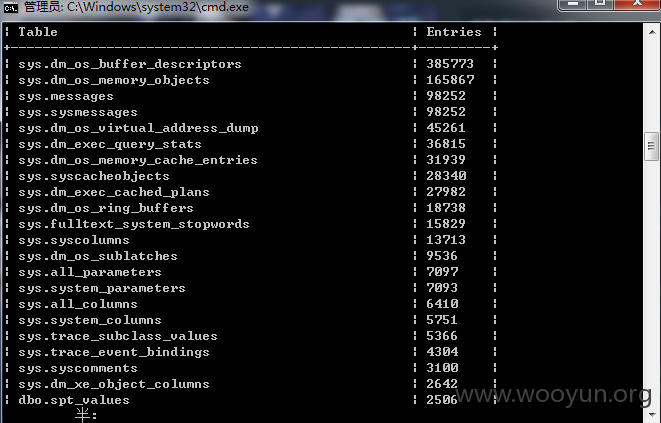
Task: Click 'dbo.spt_values' table name
Action: click(74, 401)
